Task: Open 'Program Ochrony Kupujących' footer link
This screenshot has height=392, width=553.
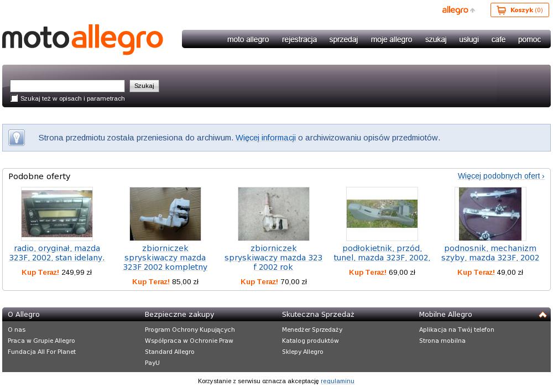Action: 190,330
